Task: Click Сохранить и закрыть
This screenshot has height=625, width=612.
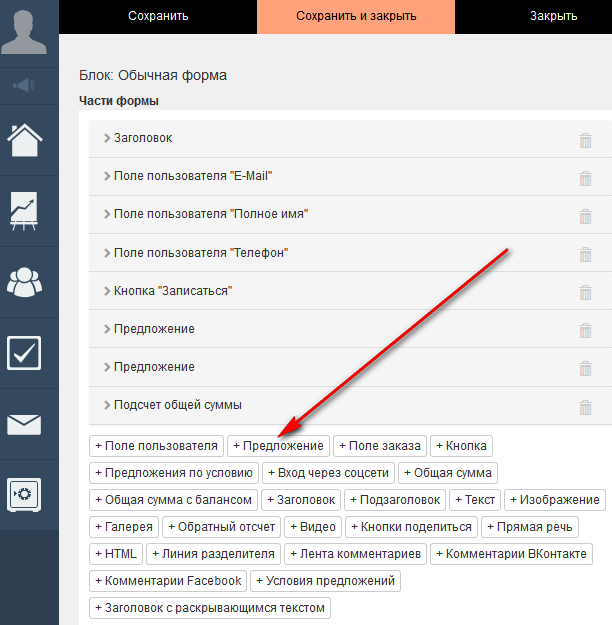Action: click(356, 16)
